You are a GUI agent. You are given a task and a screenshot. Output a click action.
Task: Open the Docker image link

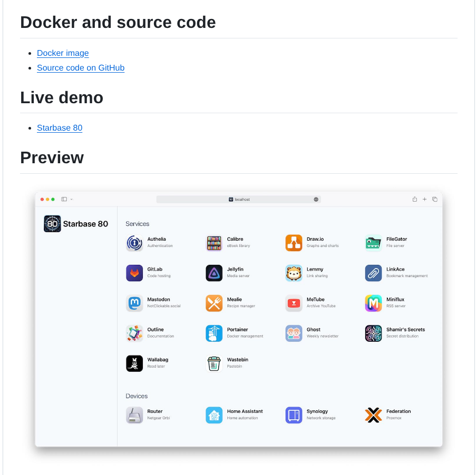click(x=63, y=53)
